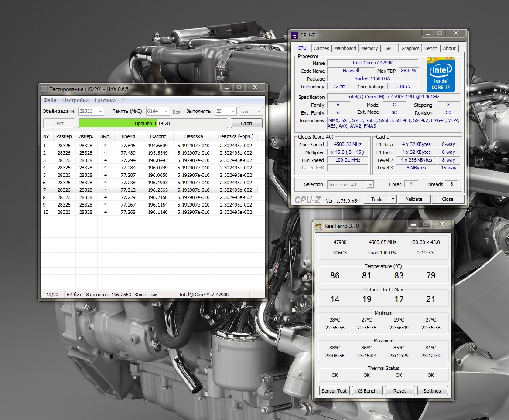Open the Объём задачи dropdown showing 28326
The height and width of the screenshot is (420, 509).
click(91, 111)
